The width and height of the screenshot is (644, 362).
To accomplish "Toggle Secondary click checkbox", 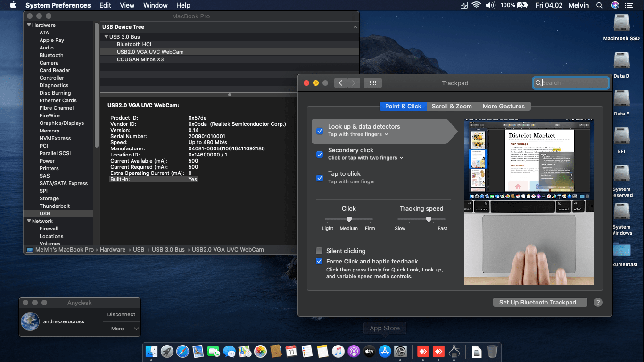I will 320,154.
